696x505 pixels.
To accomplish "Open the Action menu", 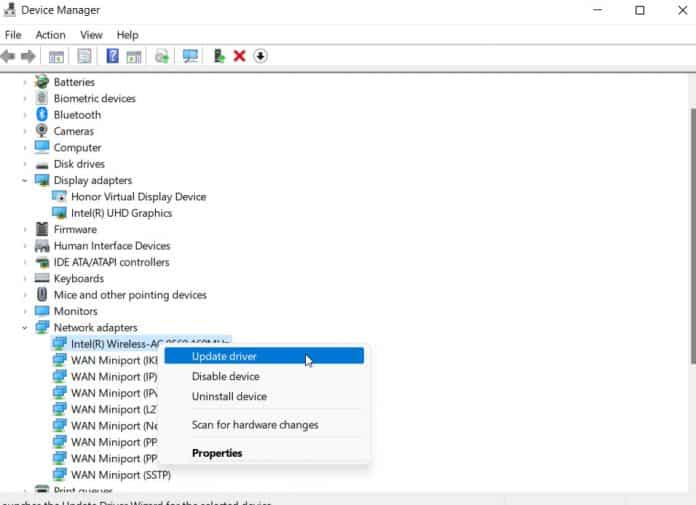I will pos(50,35).
